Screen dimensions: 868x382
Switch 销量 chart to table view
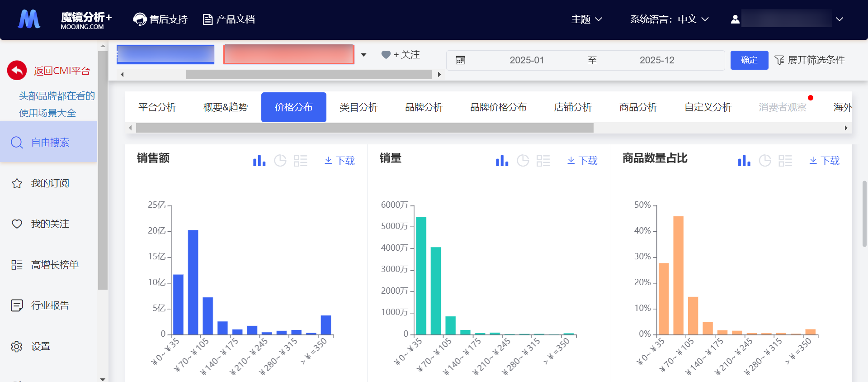click(543, 161)
